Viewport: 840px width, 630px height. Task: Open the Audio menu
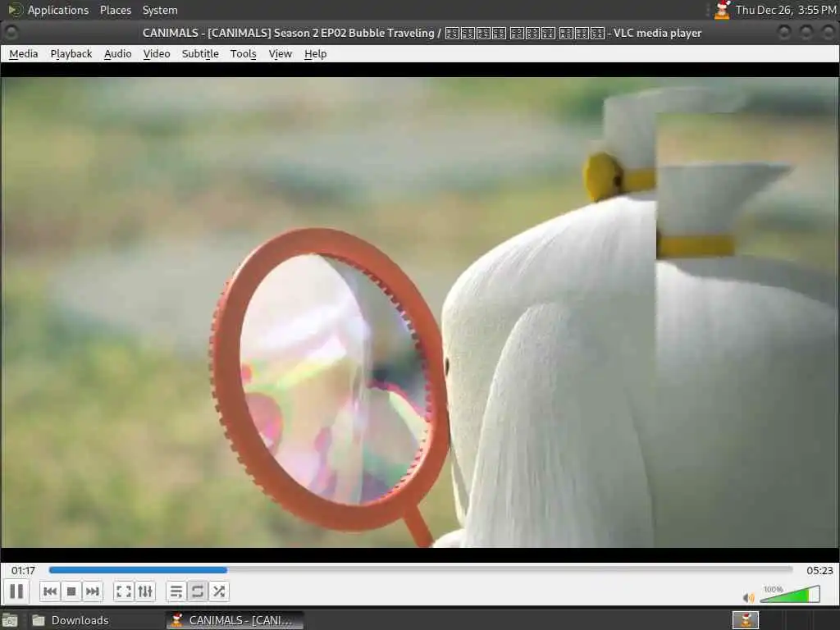click(118, 53)
